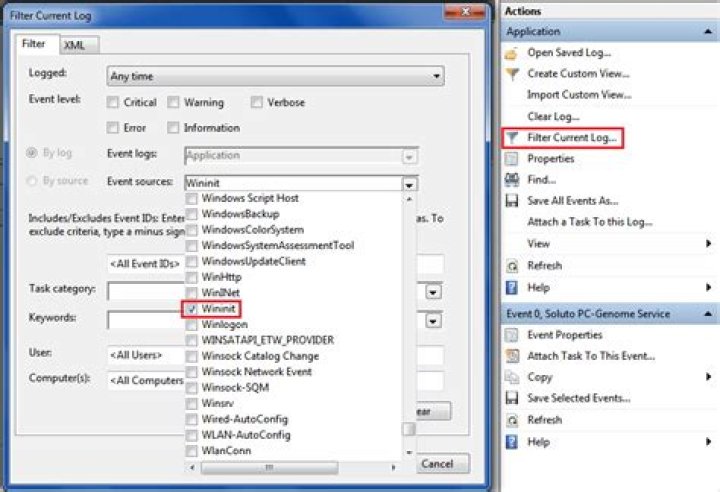Image resolution: width=720 pixels, height=492 pixels.
Task: Click the Create Custom View funnel icon
Action: (x=512, y=74)
